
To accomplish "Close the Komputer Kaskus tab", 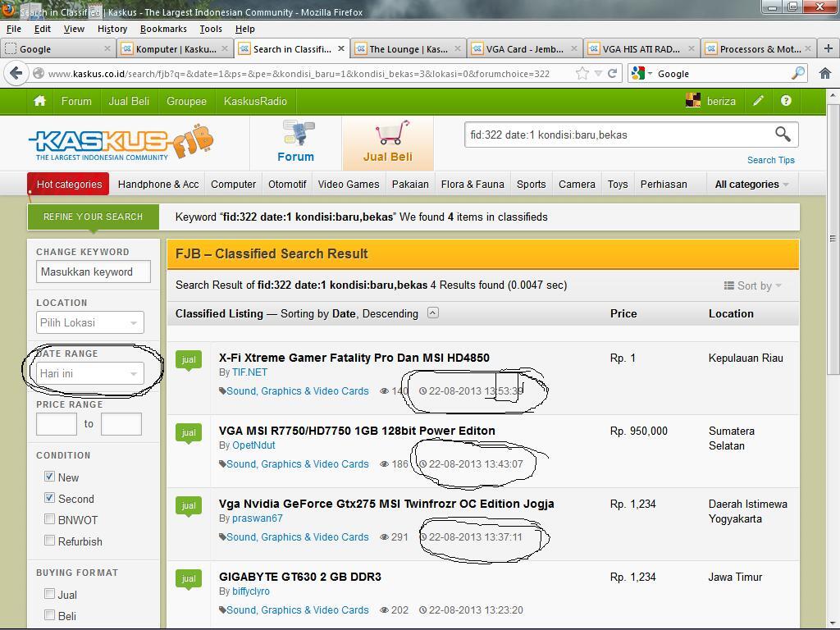I will (225, 48).
